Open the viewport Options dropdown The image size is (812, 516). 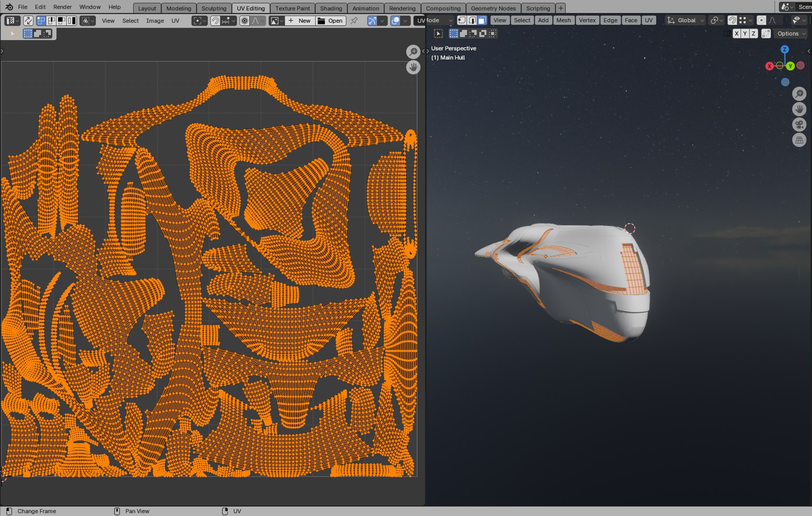(791, 33)
